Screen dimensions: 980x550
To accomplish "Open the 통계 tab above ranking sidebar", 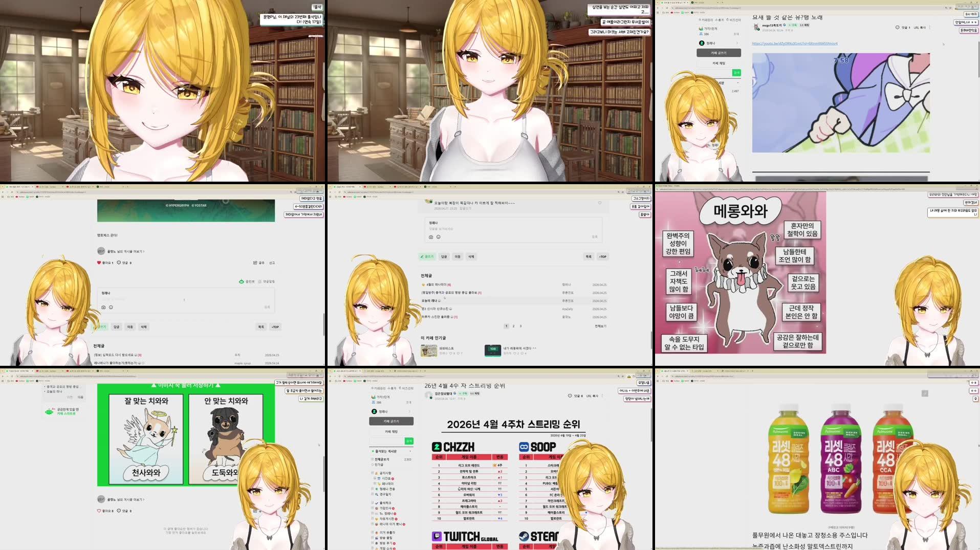I will coord(391,388).
